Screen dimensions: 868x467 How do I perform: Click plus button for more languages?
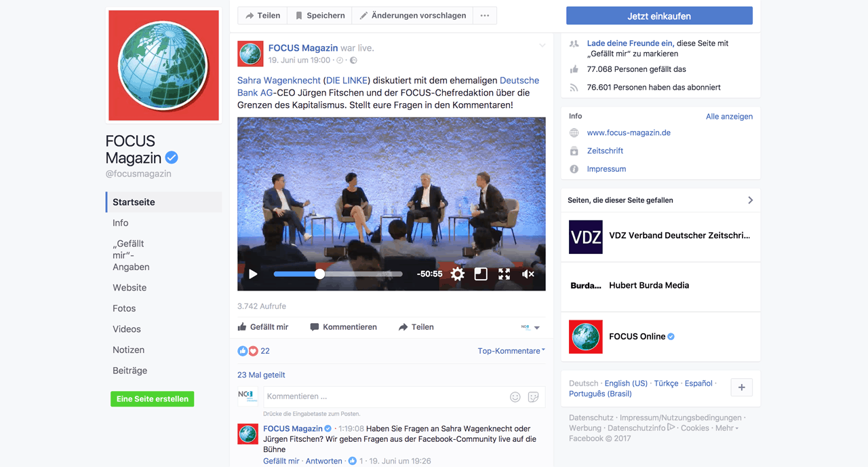[741, 387]
